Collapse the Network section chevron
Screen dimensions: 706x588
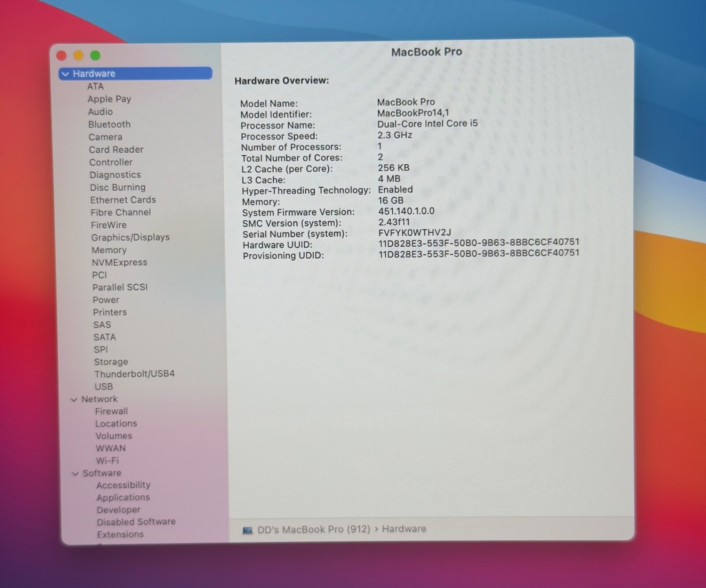pos(74,400)
